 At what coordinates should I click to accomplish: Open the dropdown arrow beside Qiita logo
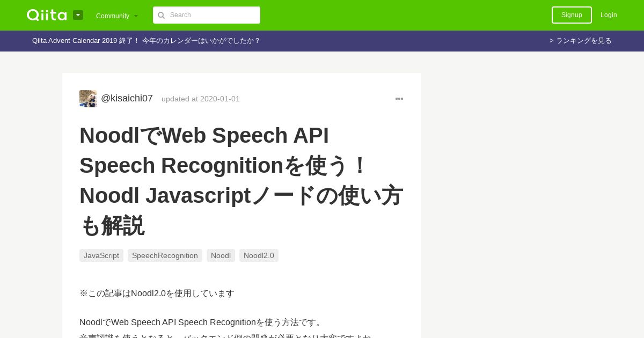tap(78, 15)
